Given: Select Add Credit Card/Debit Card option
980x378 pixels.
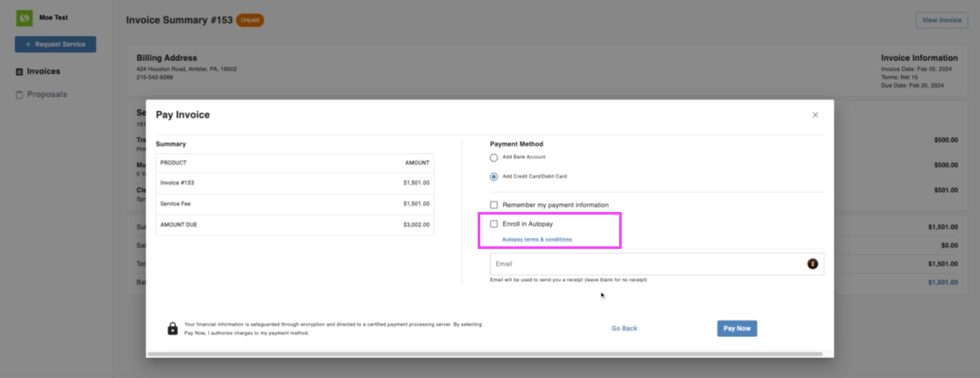Looking at the screenshot, I should (x=494, y=177).
